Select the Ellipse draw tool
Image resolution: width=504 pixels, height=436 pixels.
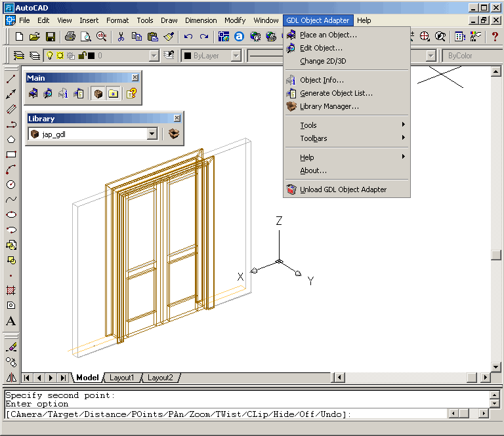coord(11,215)
